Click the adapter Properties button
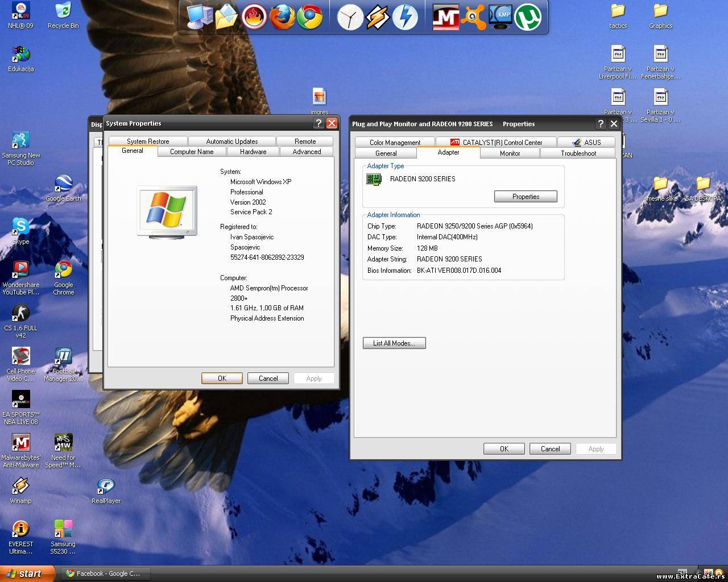Screen dimensions: 728x582 (526, 197)
